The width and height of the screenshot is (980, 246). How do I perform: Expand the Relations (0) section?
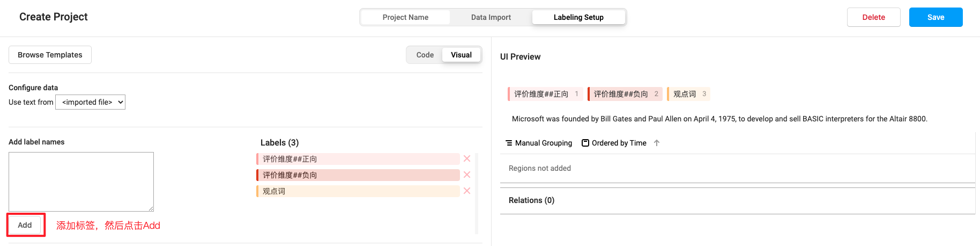pyautogui.click(x=531, y=200)
